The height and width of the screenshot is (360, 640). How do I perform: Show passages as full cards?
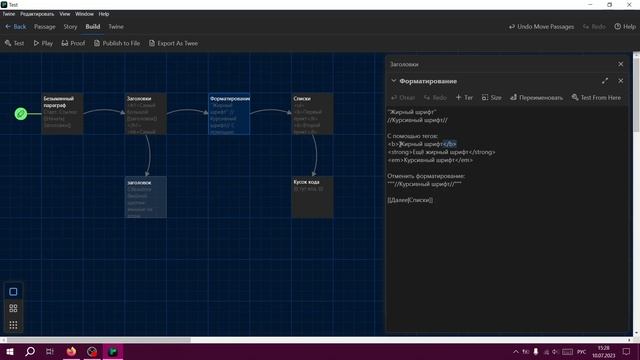[13, 291]
